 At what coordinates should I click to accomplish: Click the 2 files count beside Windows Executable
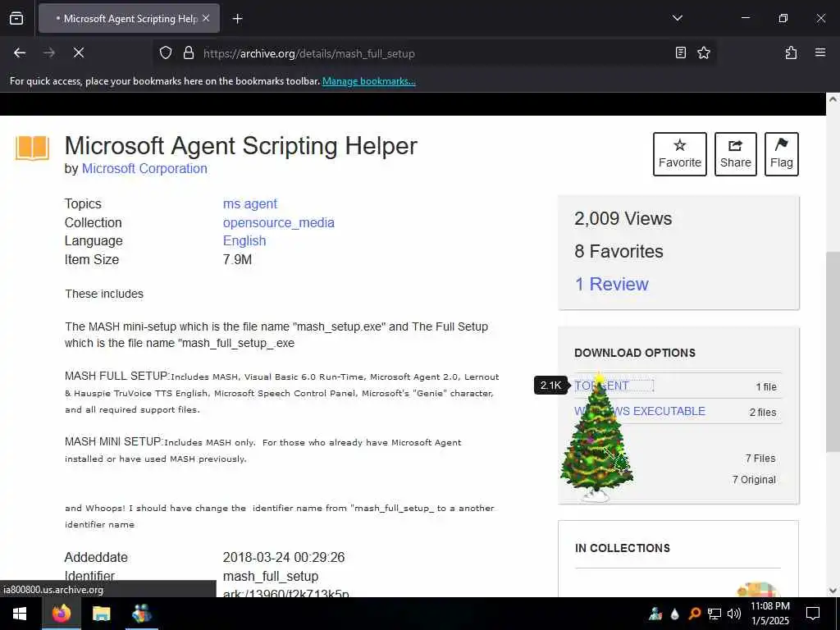tap(763, 413)
